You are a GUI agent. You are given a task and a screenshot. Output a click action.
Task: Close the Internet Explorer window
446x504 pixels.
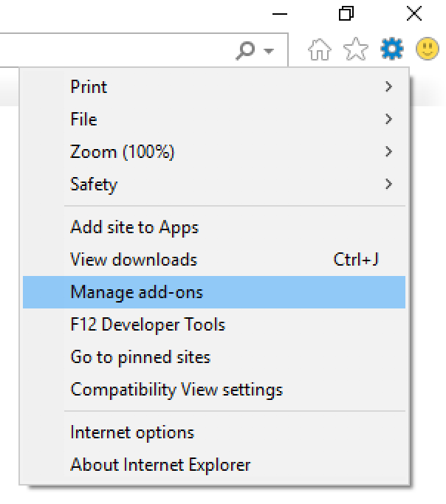[414, 14]
